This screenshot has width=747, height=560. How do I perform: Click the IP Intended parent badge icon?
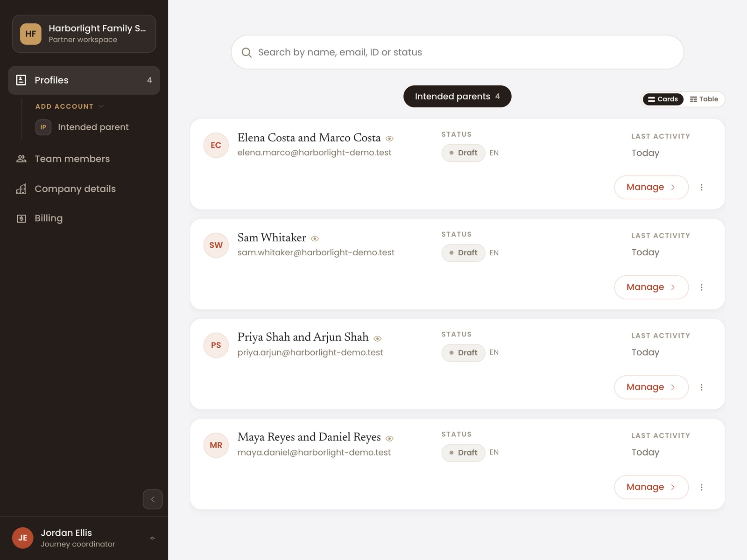pyautogui.click(x=43, y=127)
